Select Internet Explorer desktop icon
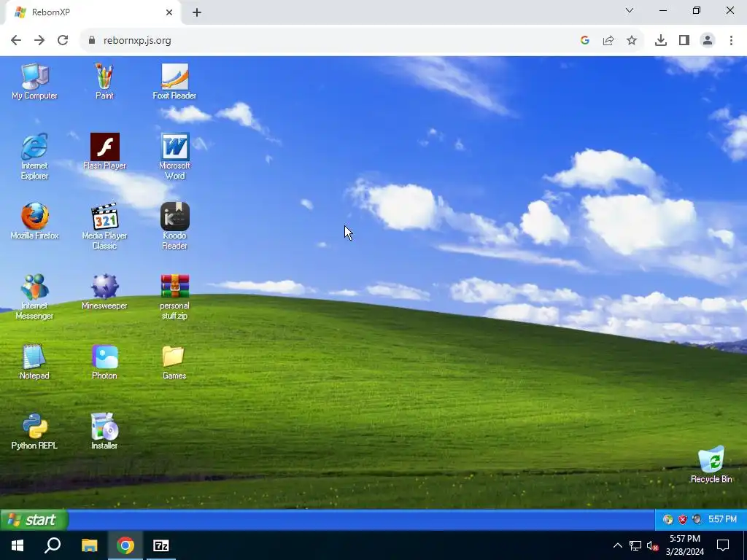Screen dimensions: 747x560 click(34, 157)
